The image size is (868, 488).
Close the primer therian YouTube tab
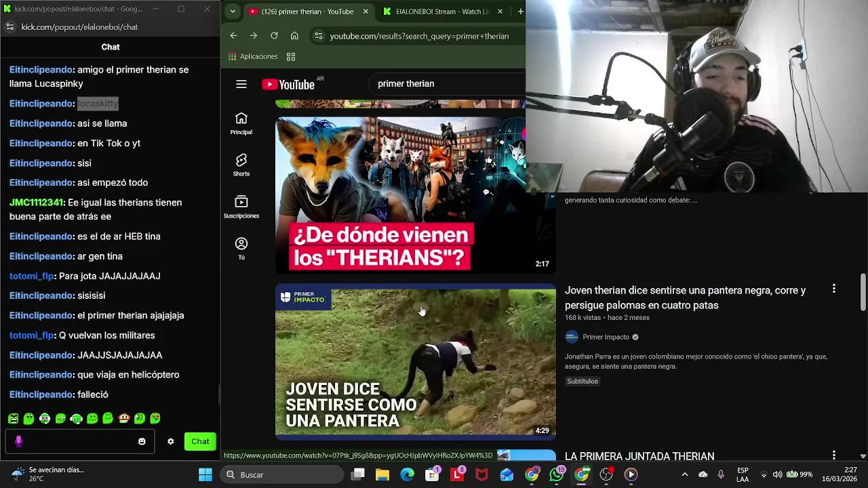pyautogui.click(x=366, y=12)
